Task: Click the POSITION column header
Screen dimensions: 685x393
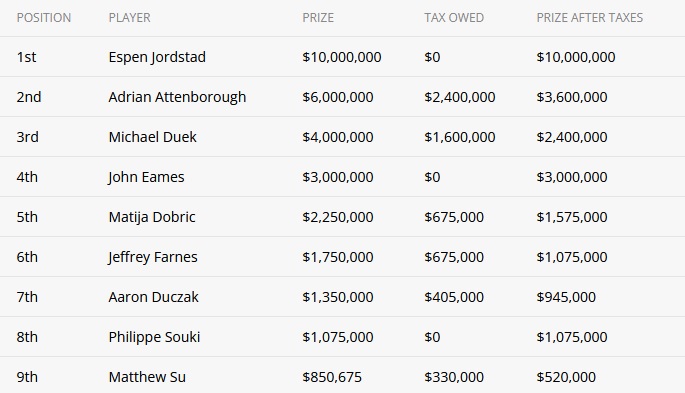Action: click(x=44, y=18)
